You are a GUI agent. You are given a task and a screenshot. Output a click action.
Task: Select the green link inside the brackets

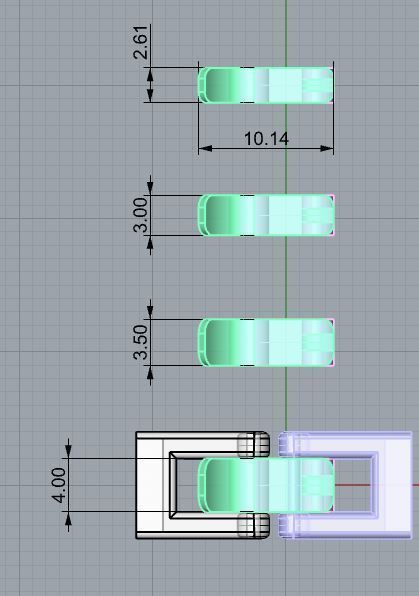tap(266, 485)
